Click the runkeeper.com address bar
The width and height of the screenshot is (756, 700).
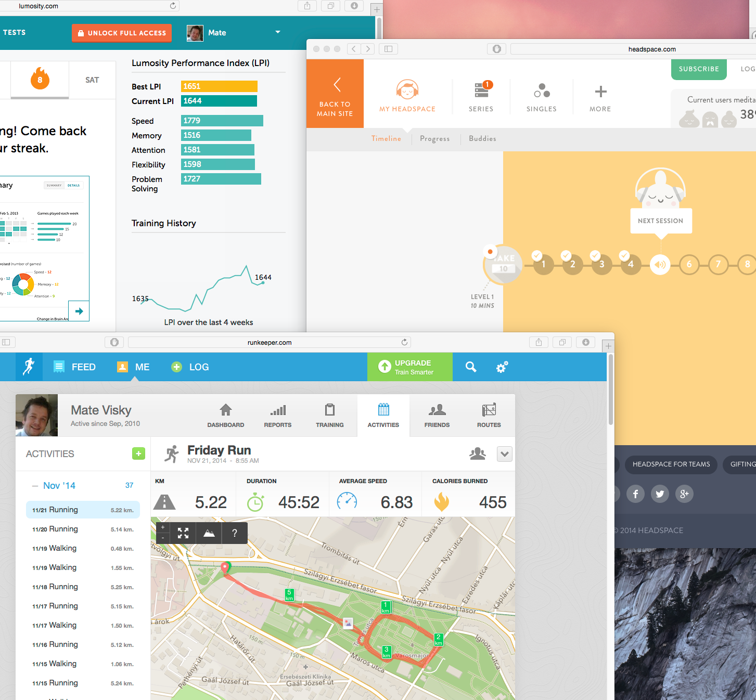coord(270,342)
